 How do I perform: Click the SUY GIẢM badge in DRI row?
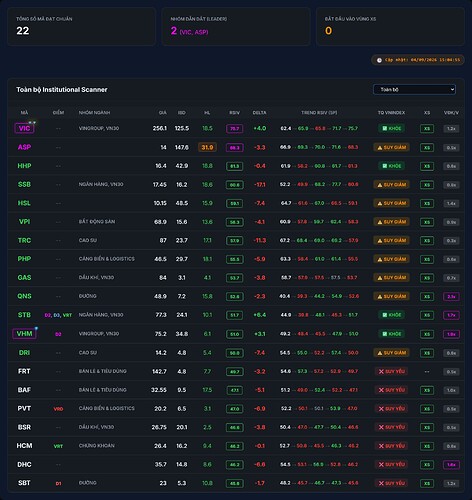[x=391, y=353]
